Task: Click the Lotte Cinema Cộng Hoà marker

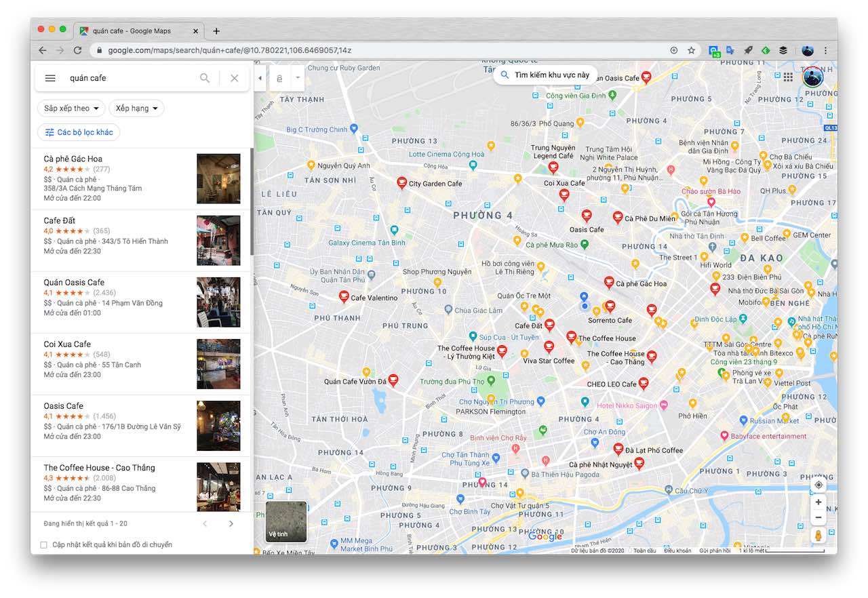Action: tap(473, 165)
